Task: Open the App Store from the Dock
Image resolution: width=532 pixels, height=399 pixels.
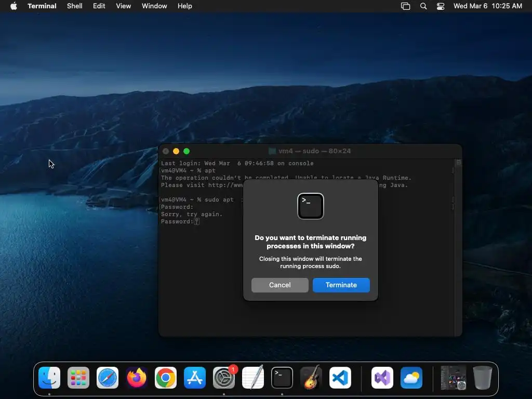Action: click(195, 378)
